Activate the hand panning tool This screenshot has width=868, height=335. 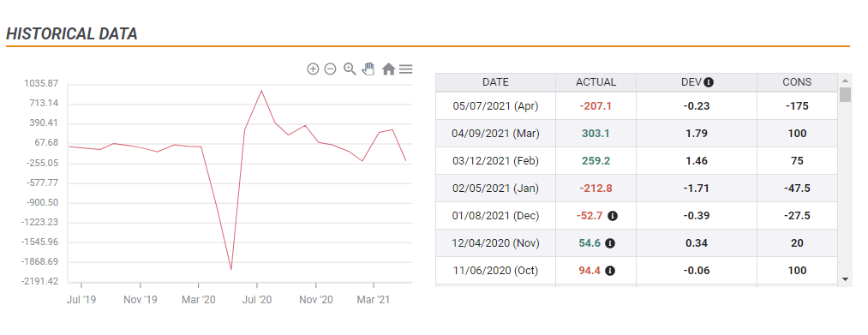368,69
